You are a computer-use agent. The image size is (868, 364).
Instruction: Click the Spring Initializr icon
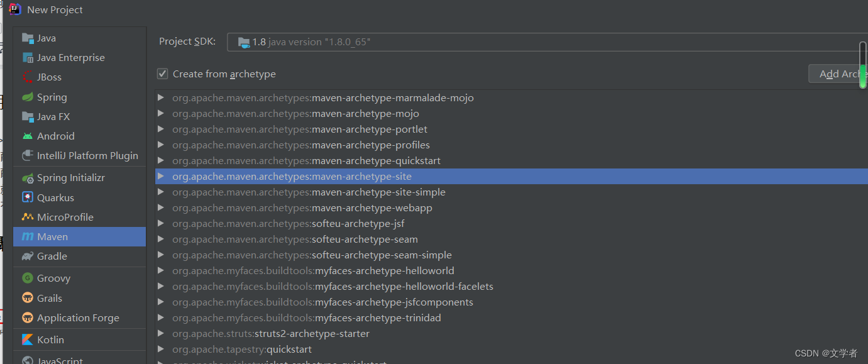pos(28,178)
